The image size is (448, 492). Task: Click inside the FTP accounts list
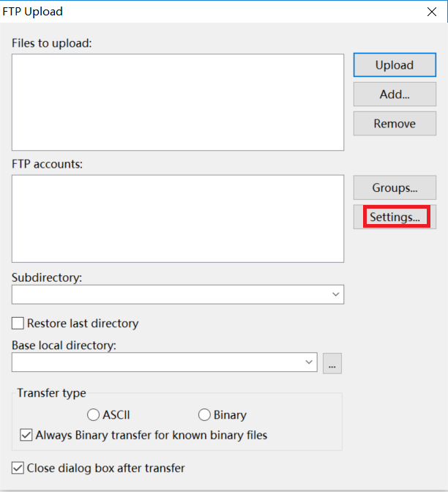coord(178,218)
